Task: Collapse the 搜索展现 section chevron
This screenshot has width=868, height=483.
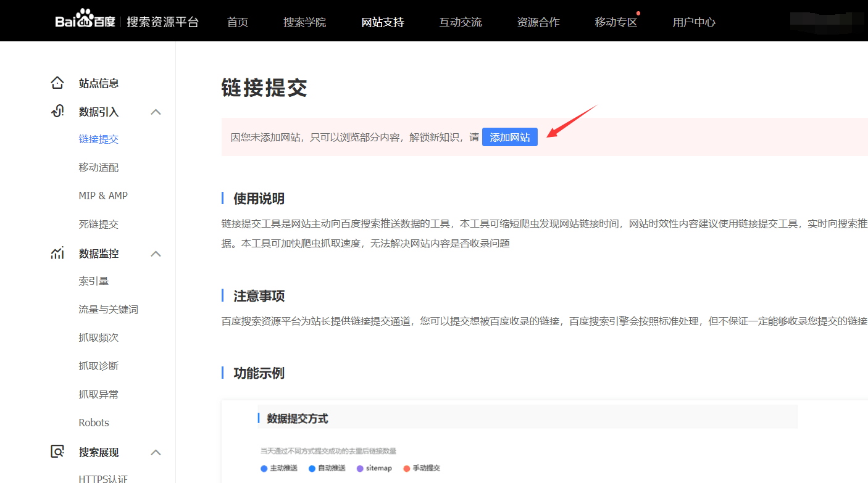Action: (156, 451)
